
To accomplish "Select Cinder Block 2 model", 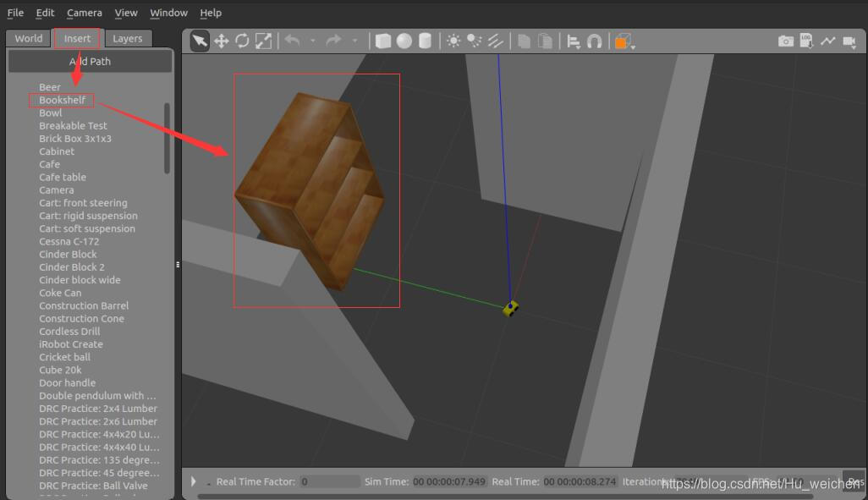I will click(x=71, y=266).
